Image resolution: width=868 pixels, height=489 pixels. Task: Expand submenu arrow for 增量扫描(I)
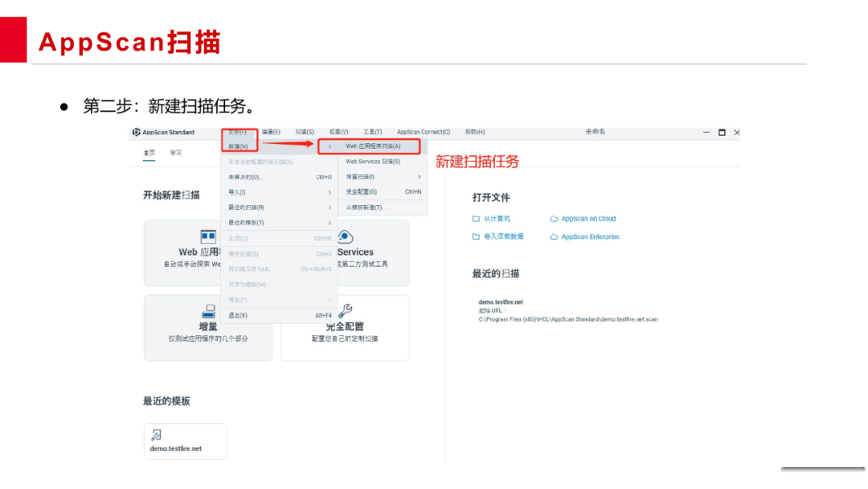[419, 177]
